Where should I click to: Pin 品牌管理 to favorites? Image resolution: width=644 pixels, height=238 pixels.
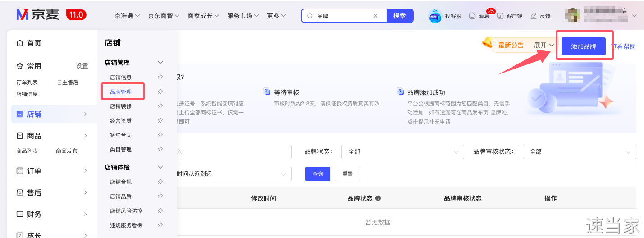160,92
